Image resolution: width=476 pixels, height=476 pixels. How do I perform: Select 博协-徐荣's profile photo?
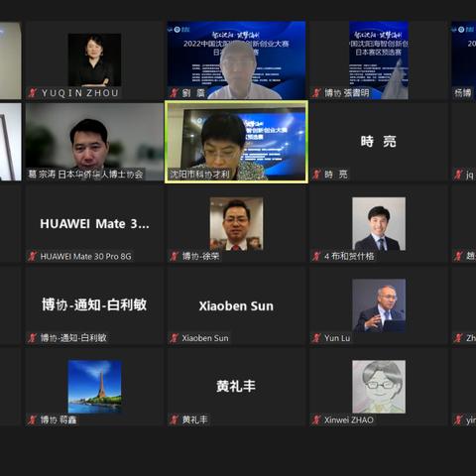[x=236, y=224]
